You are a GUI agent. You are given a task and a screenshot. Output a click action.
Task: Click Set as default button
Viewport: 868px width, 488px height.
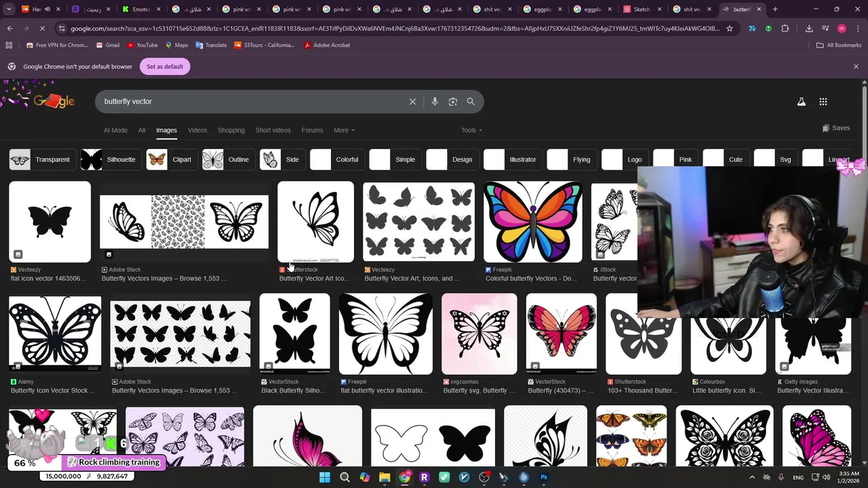pos(165,66)
